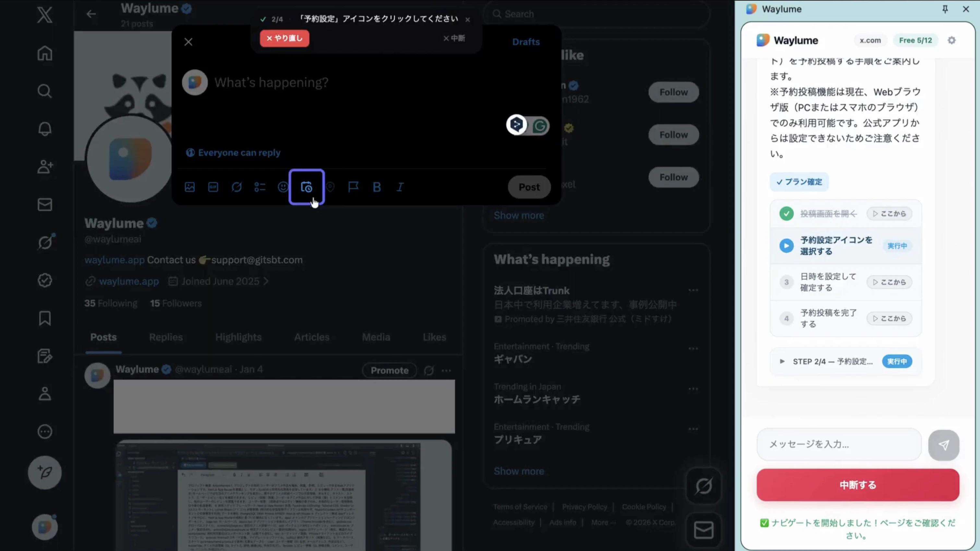This screenshot has width=980, height=551.
Task: Apply bold formatting in composer
Action: pos(376,187)
